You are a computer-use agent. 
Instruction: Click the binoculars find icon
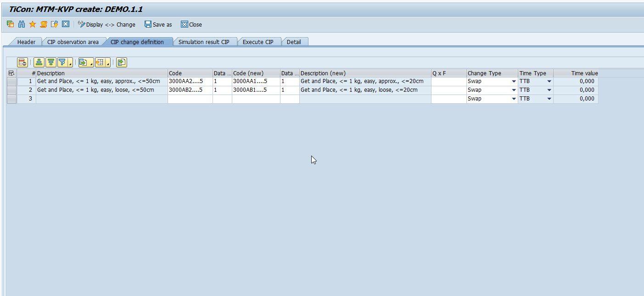pos(21,24)
